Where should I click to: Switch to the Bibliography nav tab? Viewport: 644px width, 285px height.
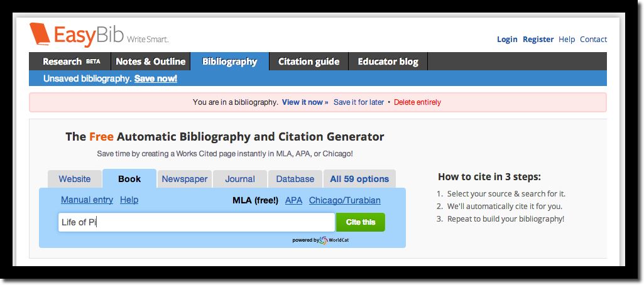[x=229, y=62]
